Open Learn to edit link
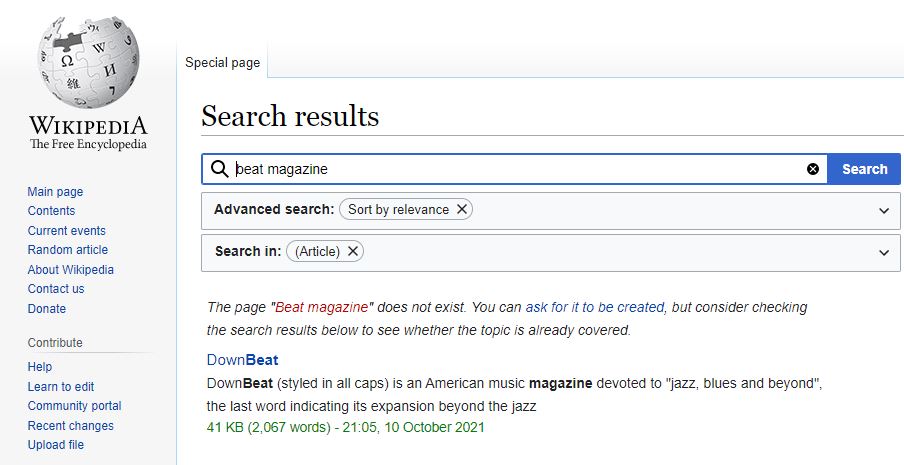The width and height of the screenshot is (904, 465). [x=61, y=387]
